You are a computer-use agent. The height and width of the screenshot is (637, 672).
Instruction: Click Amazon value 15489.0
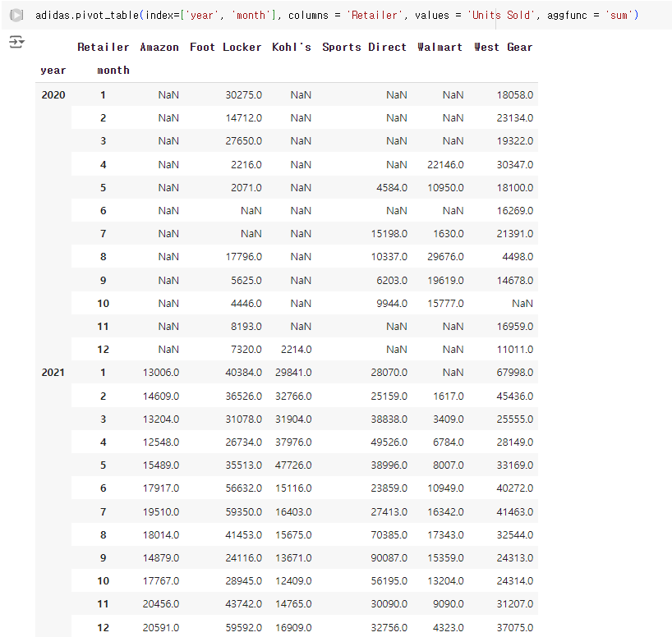click(x=161, y=465)
